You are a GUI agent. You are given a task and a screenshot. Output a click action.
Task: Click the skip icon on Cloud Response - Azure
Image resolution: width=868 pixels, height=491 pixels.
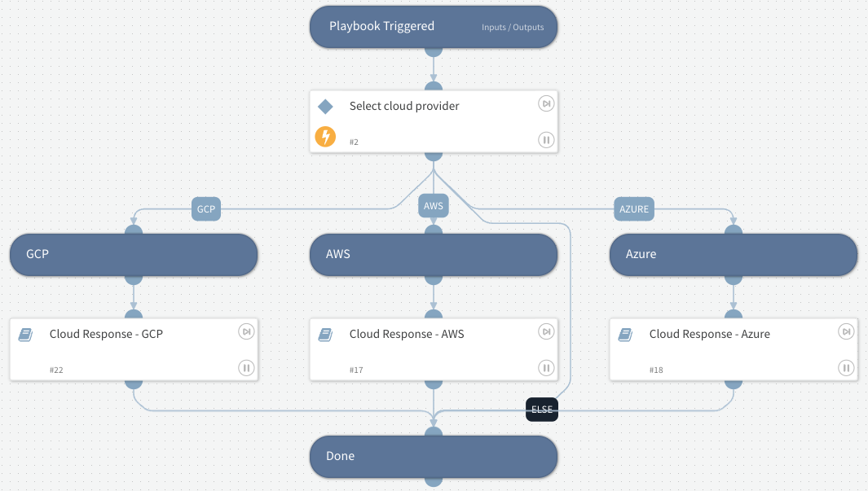846,331
